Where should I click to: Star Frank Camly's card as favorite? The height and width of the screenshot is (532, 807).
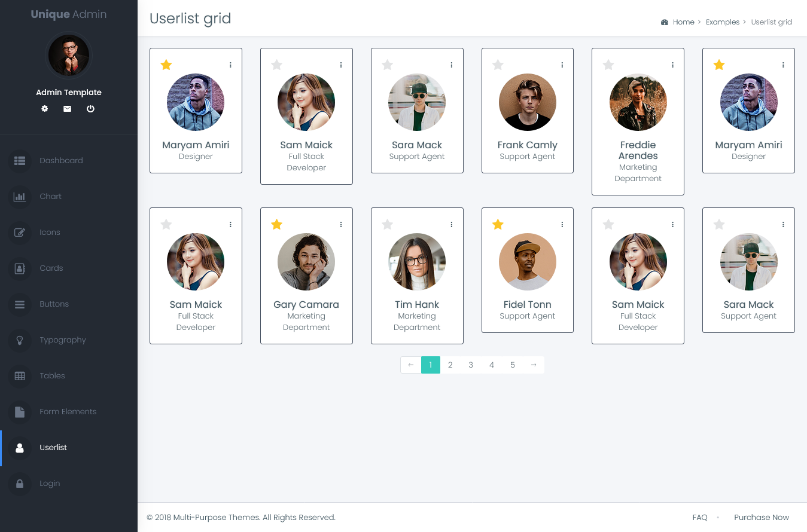coord(498,65)
